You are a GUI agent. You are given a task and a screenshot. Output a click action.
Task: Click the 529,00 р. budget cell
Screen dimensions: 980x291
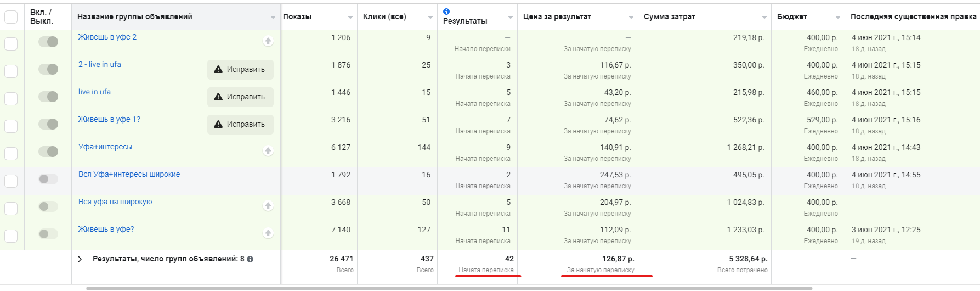[x=822, y=120]
